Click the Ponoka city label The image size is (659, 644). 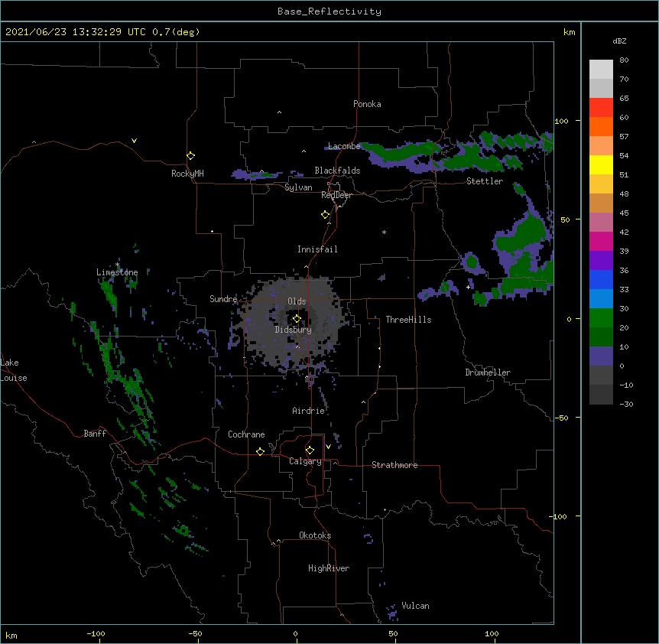pyautogui.click(x=367, y=104)
